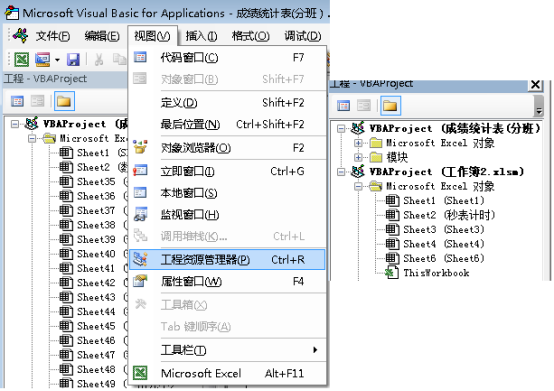Click the View Code icon in left project panel
554x391 pixels.
tap(17, 102)
